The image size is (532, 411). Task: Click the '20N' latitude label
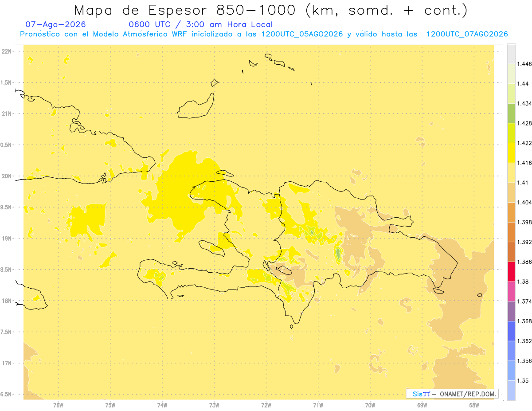point(8,176)
